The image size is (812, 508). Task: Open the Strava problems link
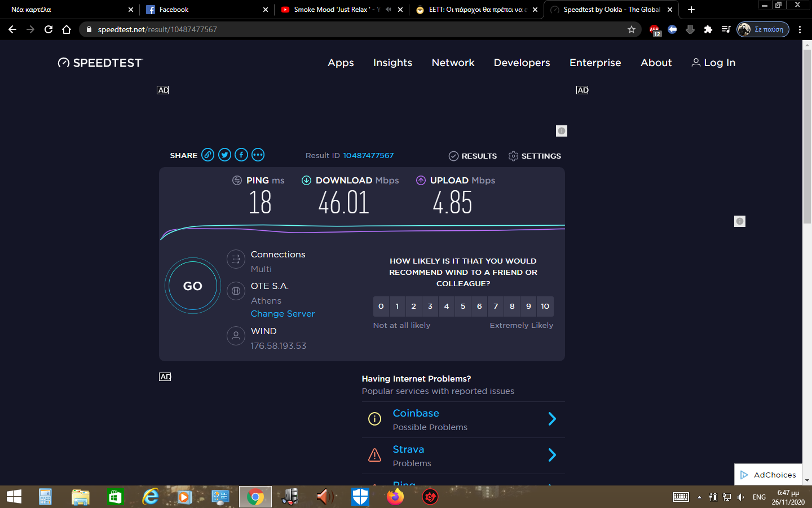pos(408,449)
